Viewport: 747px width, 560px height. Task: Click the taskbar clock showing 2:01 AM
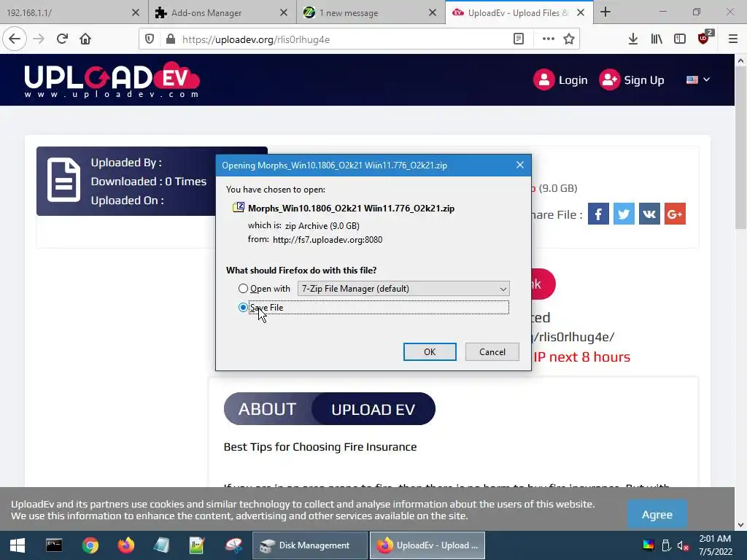(715, 545)
